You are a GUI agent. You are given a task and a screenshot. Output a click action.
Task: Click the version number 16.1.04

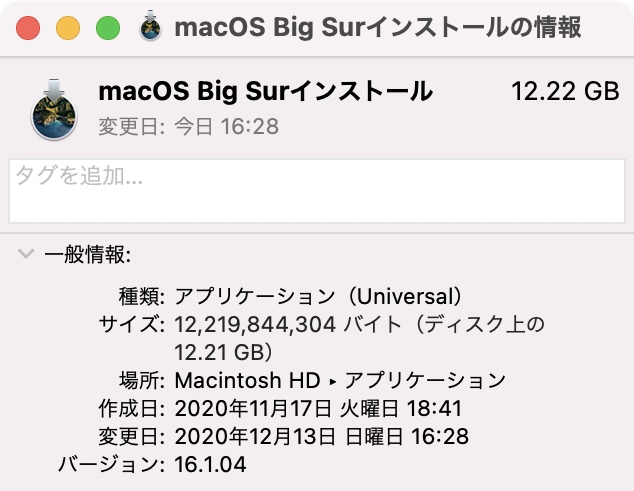pyautogui.click(x=210, y=464)
